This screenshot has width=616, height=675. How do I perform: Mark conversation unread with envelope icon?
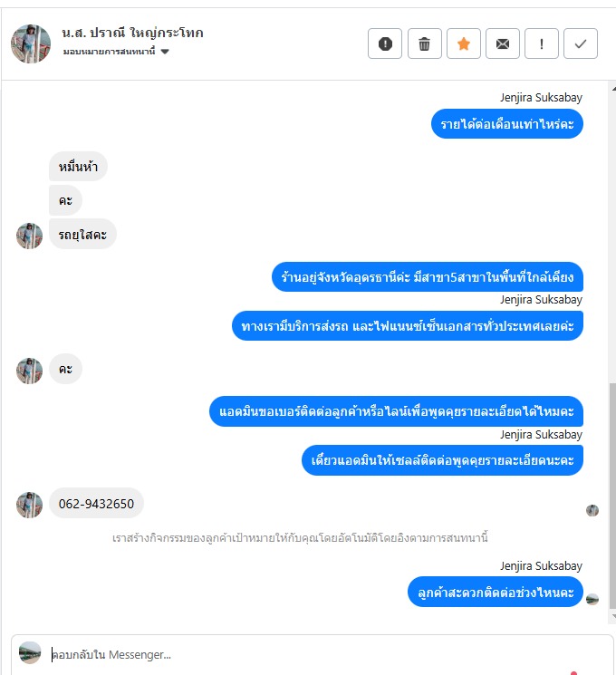pyautogui.click(x=503, y=43)
